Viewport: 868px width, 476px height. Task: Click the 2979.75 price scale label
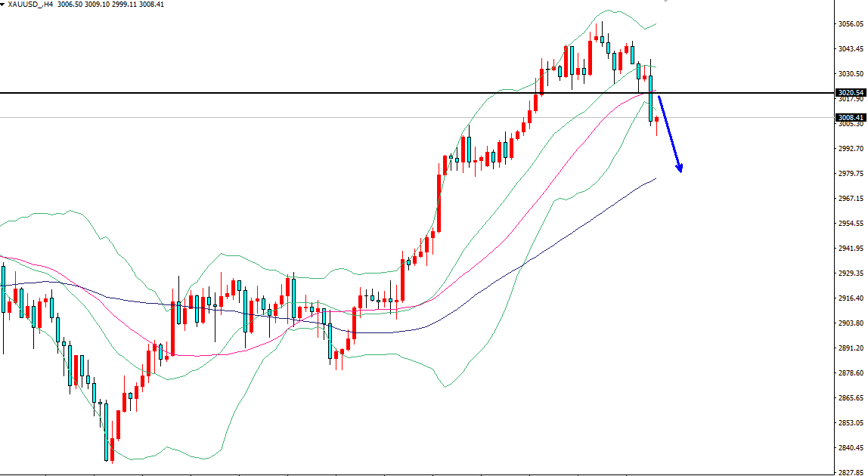coord(851,173)
